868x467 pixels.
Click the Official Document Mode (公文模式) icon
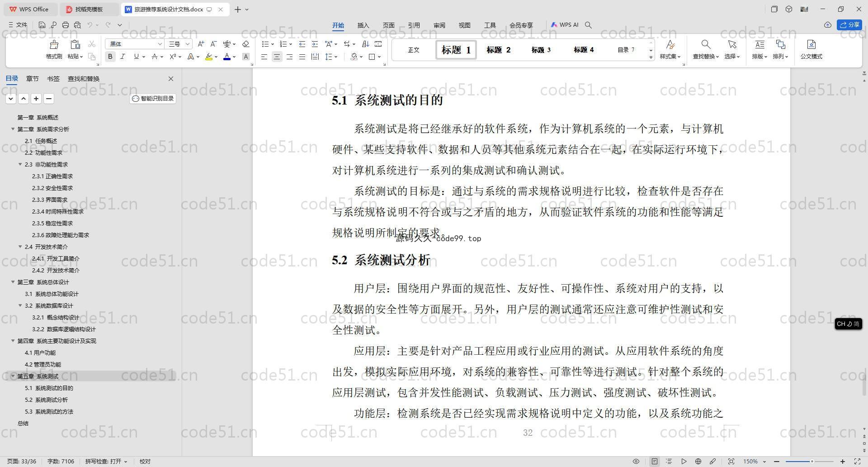click(811, 44)
